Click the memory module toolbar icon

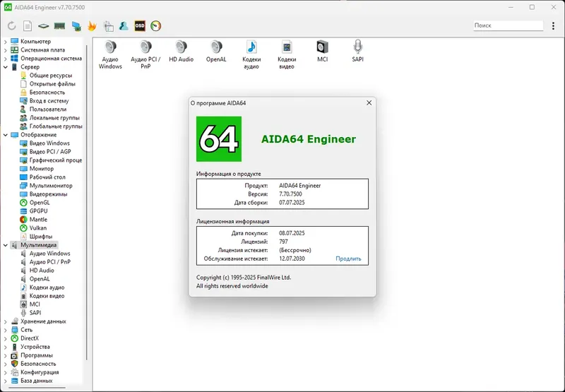59,26
